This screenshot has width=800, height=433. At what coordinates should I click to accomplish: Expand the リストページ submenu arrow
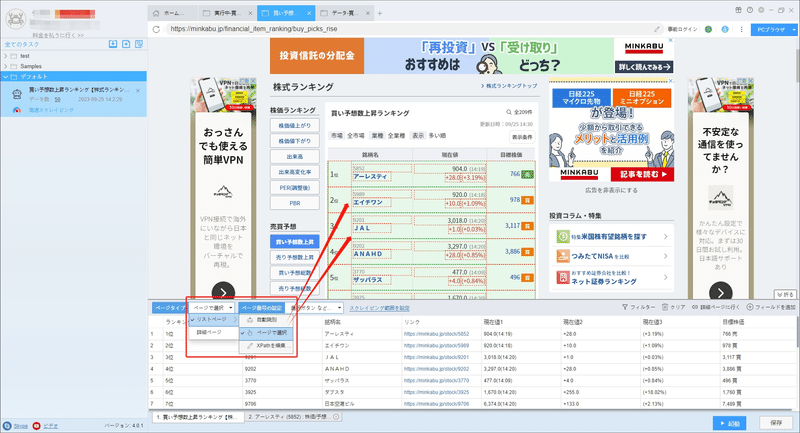pyautogui.click(x=235, y=319)
